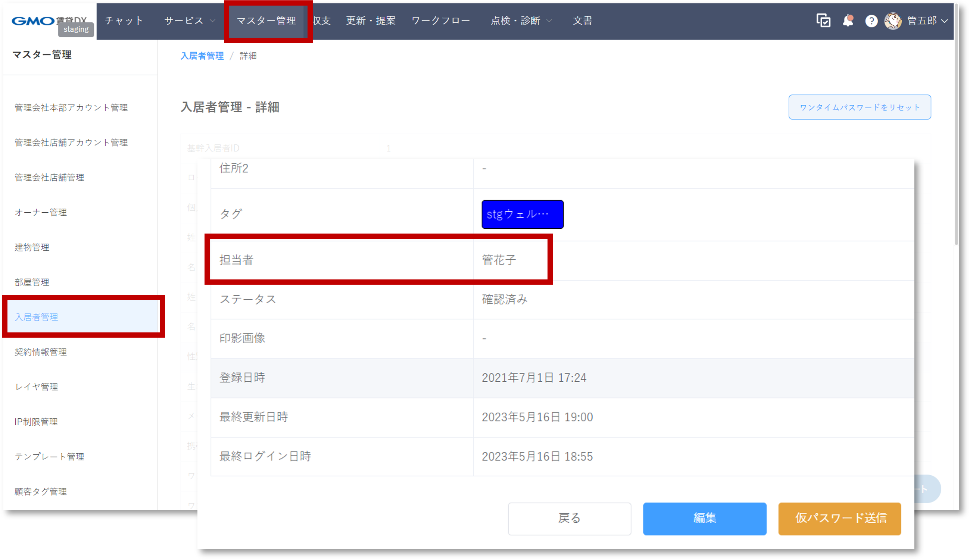Click the blue stgウェル tag swatch

[522, 214]
